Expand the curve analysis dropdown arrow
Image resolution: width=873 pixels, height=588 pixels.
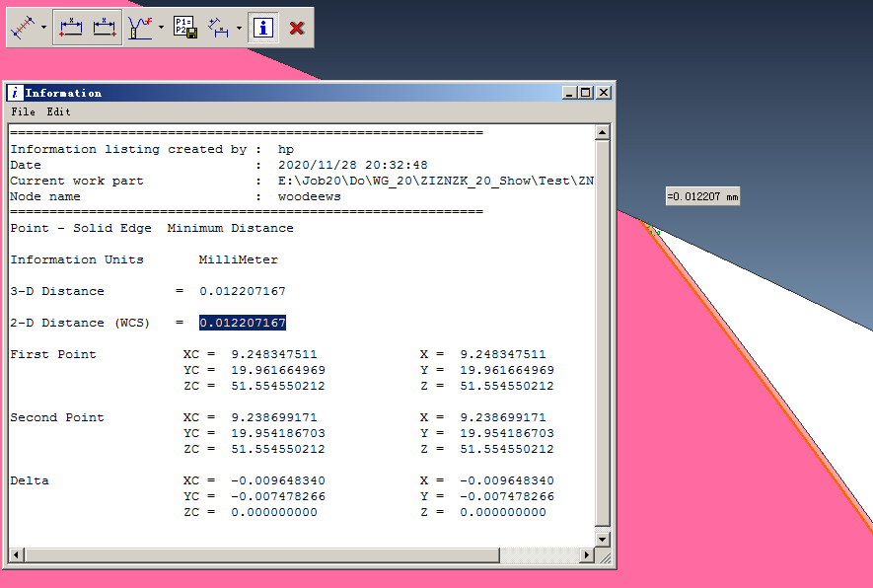coord(161,29)
